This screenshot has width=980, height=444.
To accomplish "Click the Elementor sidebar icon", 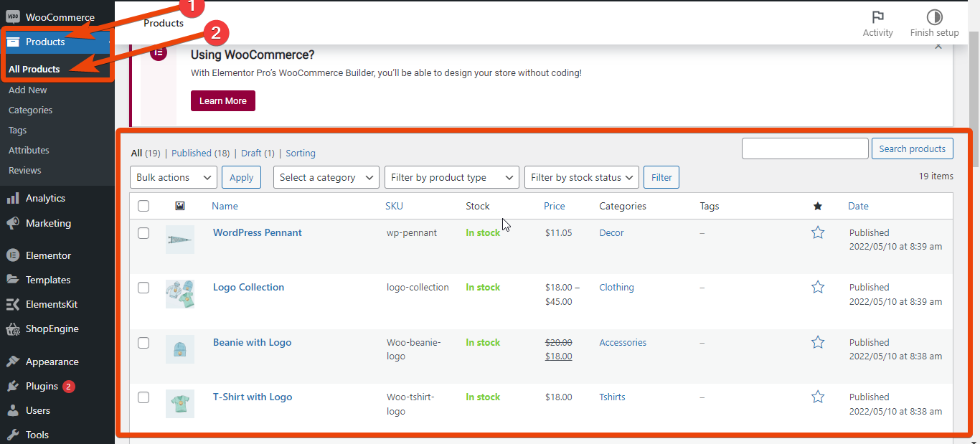I will [x=13, y=255].
